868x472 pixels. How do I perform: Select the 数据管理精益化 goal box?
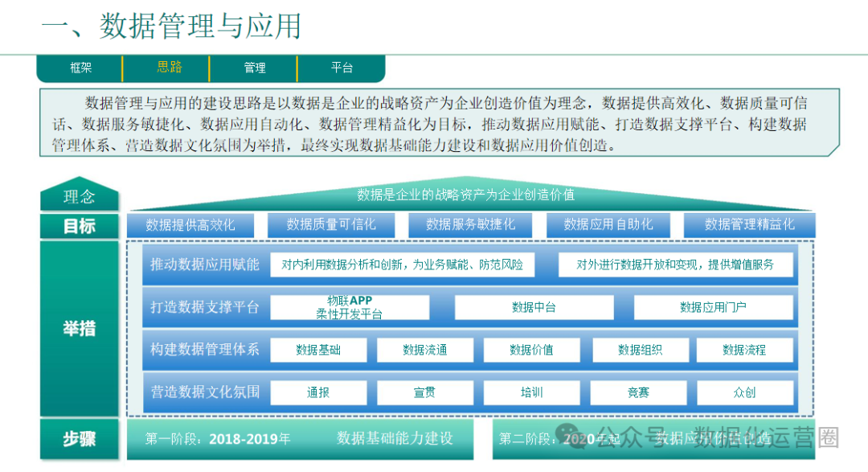750,225
